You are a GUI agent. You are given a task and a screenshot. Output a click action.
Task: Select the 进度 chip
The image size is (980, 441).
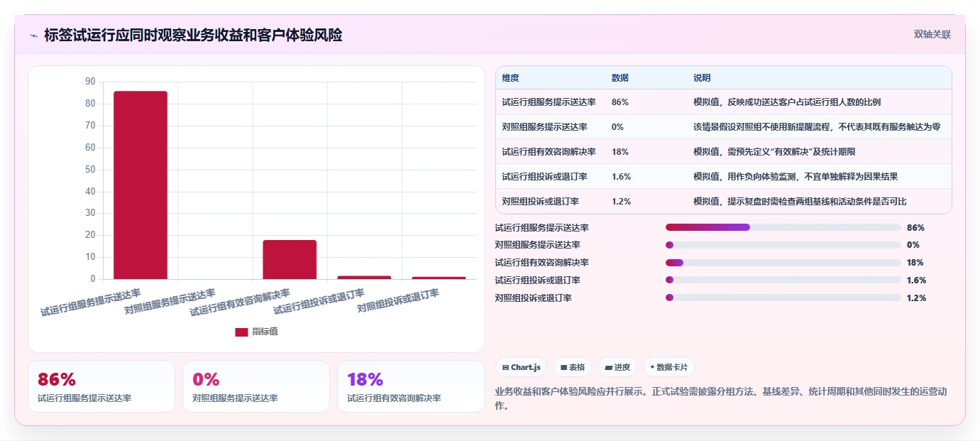coord(617,367)
